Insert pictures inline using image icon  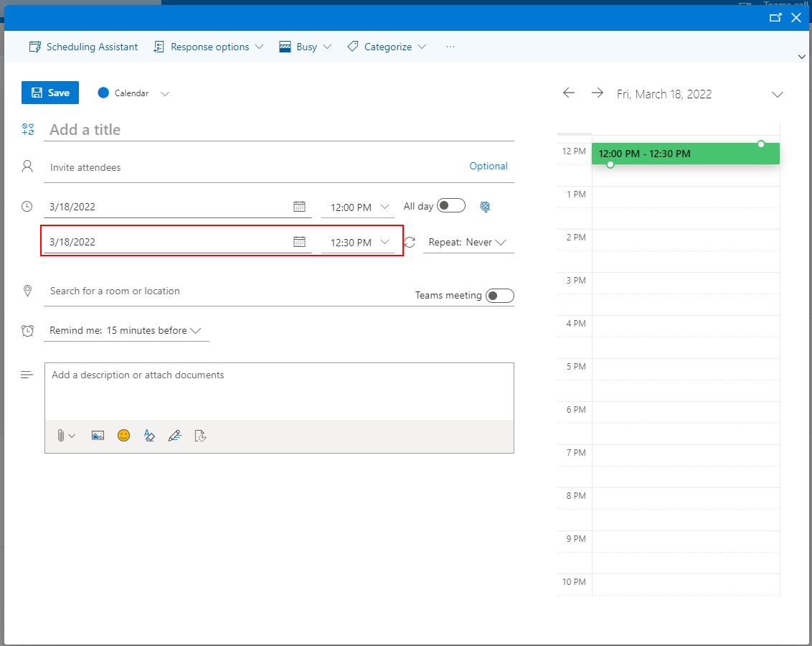coord(98,436)
